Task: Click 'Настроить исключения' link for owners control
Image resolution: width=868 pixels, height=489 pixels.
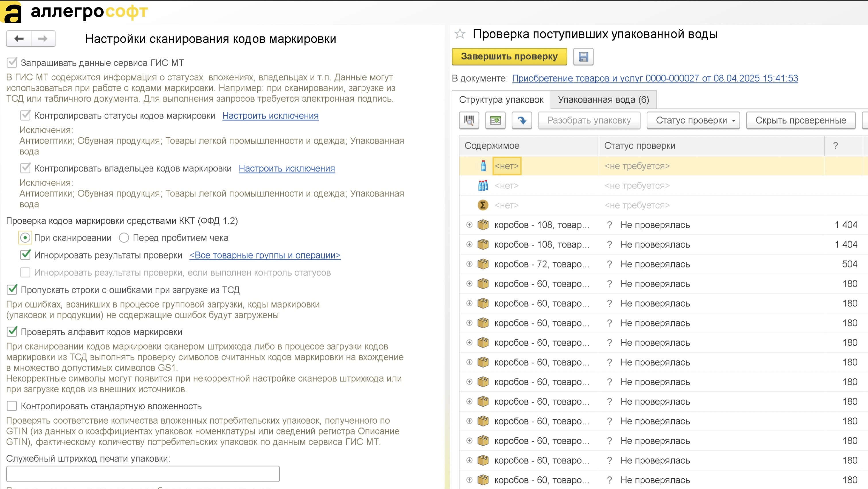Action: pos(287,168)
